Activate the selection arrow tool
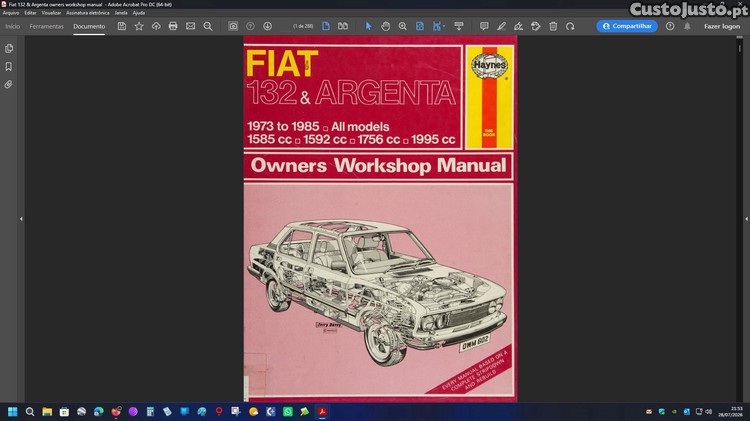750x421 pixels. [x=368, y=26]
